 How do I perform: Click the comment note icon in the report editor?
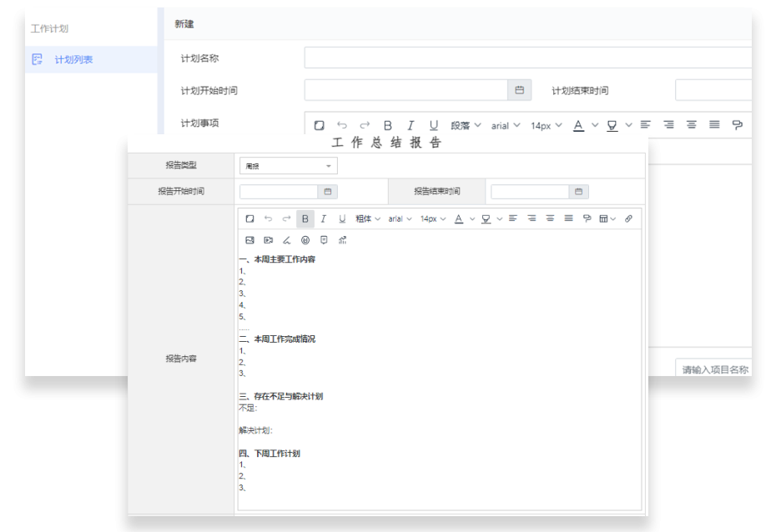[324, 240]
